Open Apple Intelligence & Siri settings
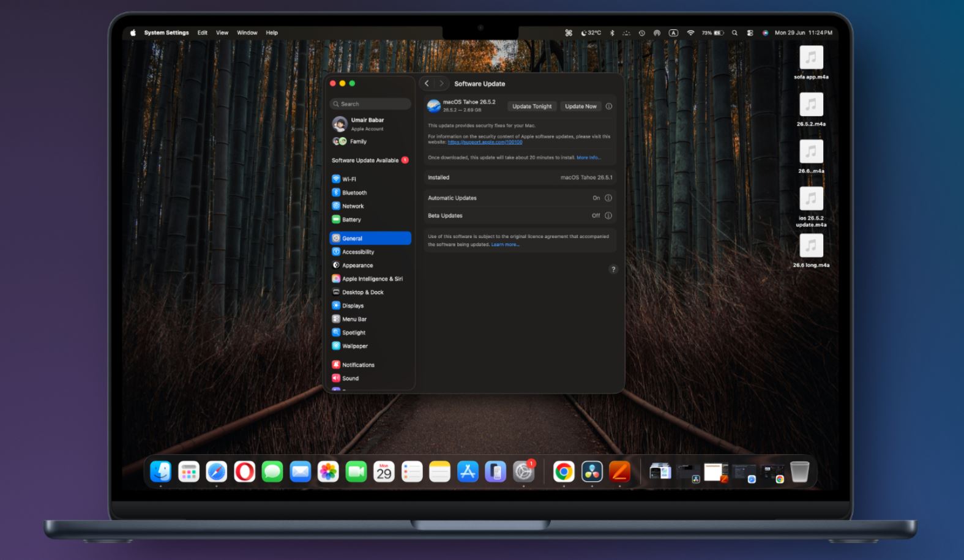This screenshot has height=560, width=964. coord(370,278)
